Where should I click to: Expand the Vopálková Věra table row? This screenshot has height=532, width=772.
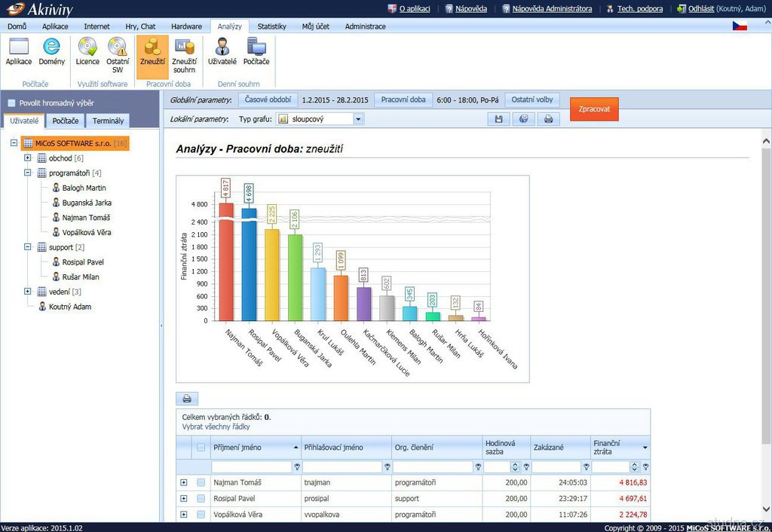(x=184, y=514)
